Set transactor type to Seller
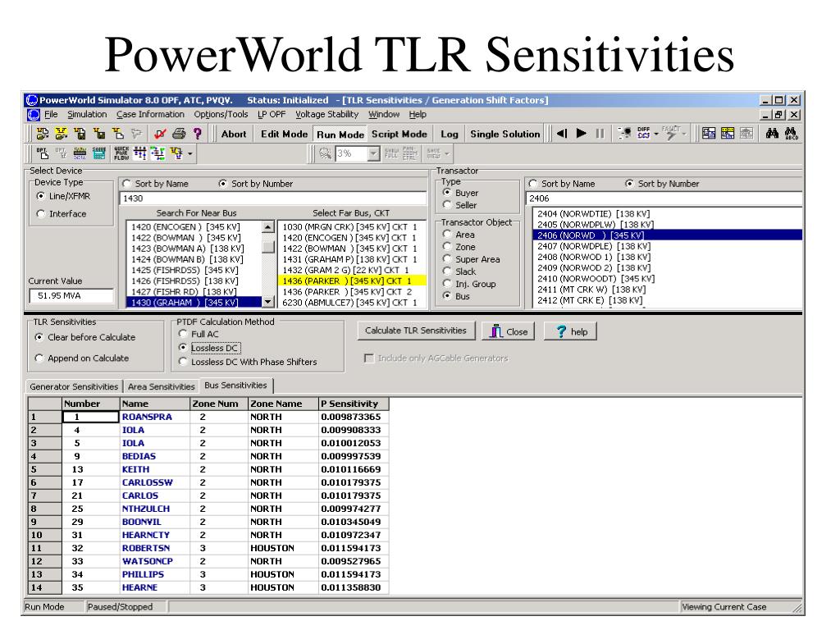 coord(447,204)
